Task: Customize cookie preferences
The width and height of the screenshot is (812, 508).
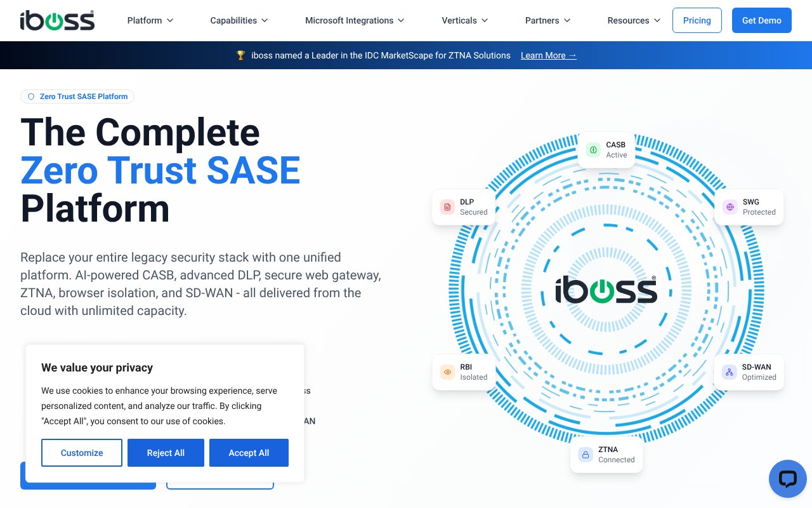Action: (x=82, y=453)
